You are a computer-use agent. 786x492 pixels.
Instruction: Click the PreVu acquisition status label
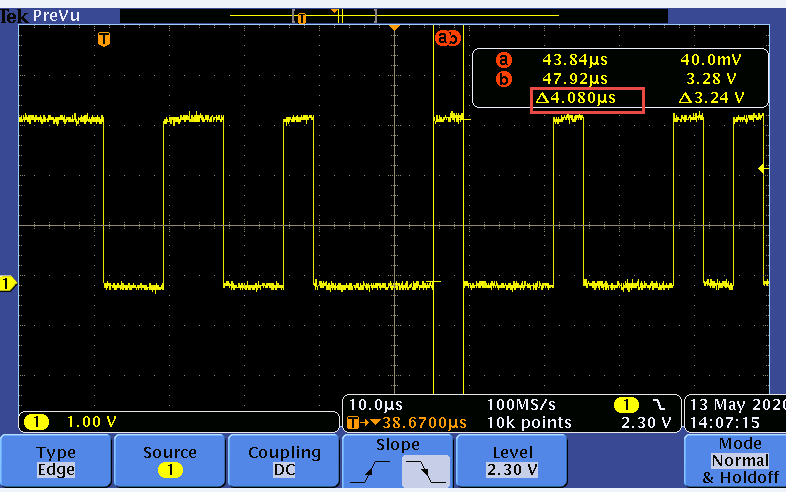click(56, 16)
